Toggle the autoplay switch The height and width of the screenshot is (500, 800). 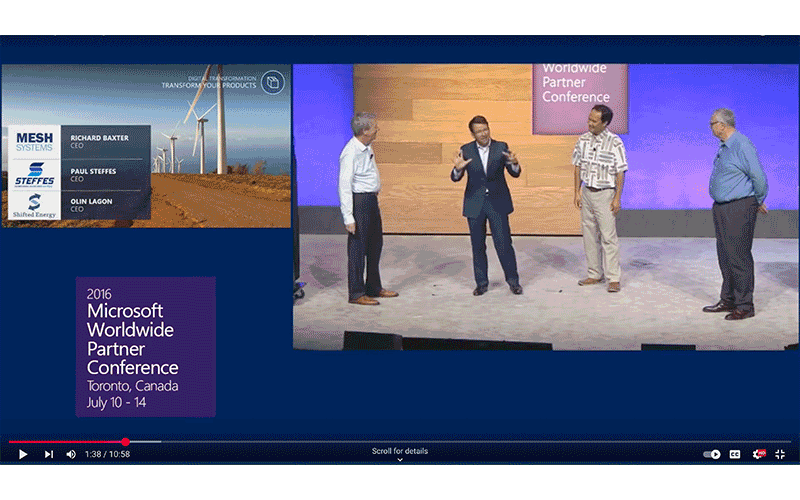coord(711,454)
